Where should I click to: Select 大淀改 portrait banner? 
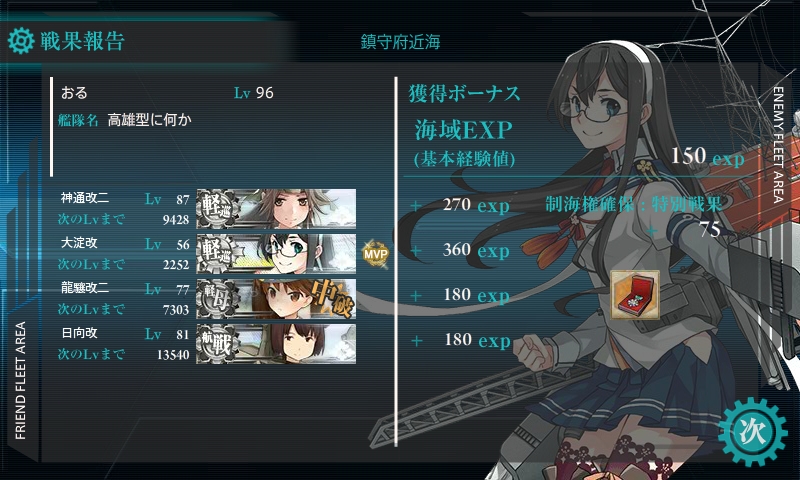(276, 254)
